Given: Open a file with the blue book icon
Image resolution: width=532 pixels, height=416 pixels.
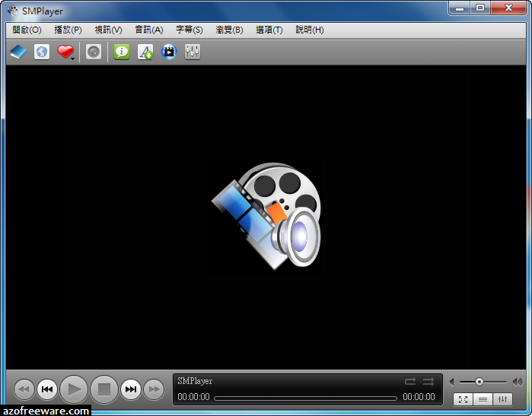Looking at the screenshot, I should pyautogui.click(x=18, y=52).
